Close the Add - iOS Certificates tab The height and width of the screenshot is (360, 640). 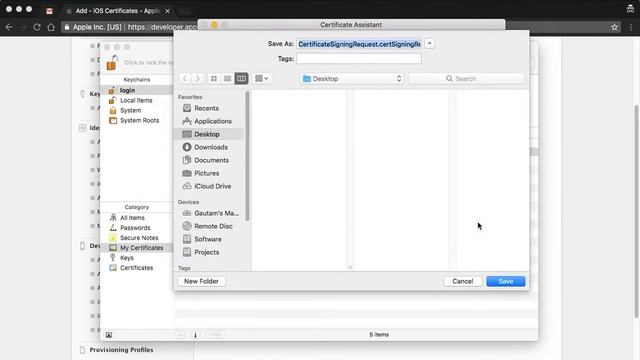coord(167,11)
